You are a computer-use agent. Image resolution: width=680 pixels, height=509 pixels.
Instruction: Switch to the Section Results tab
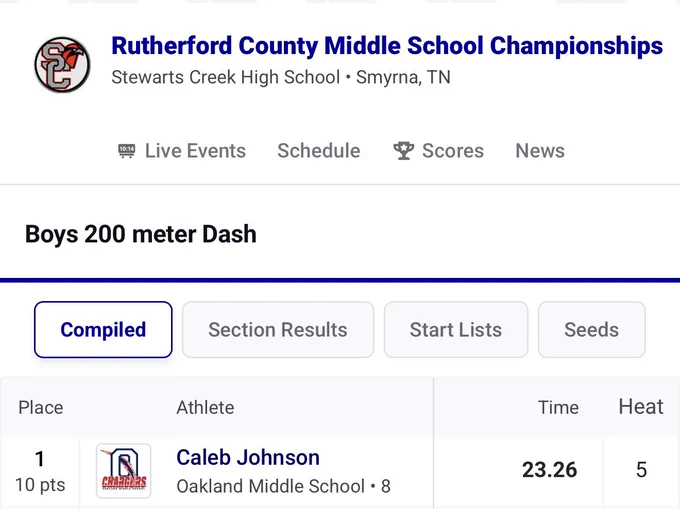click(x=278, y=330)
